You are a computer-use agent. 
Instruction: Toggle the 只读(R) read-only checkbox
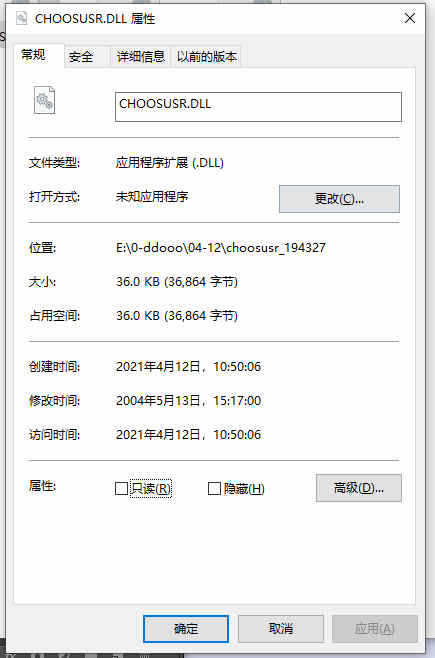121,488
